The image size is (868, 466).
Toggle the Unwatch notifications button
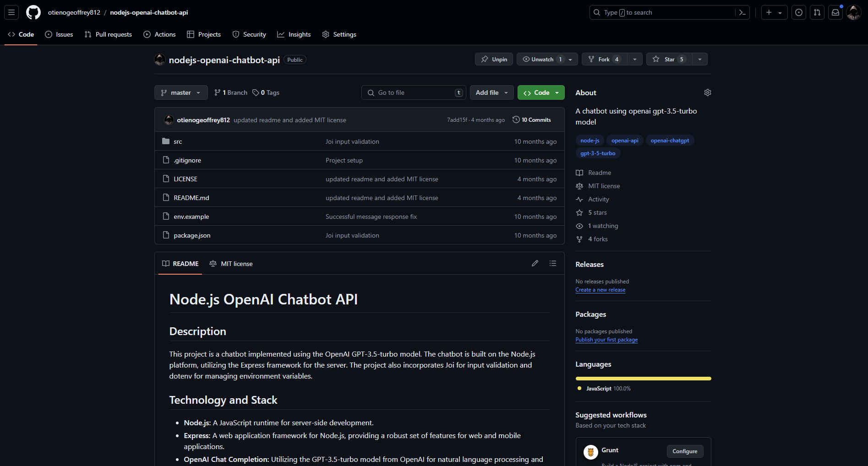pyautogui.click(x=542, y=59)
